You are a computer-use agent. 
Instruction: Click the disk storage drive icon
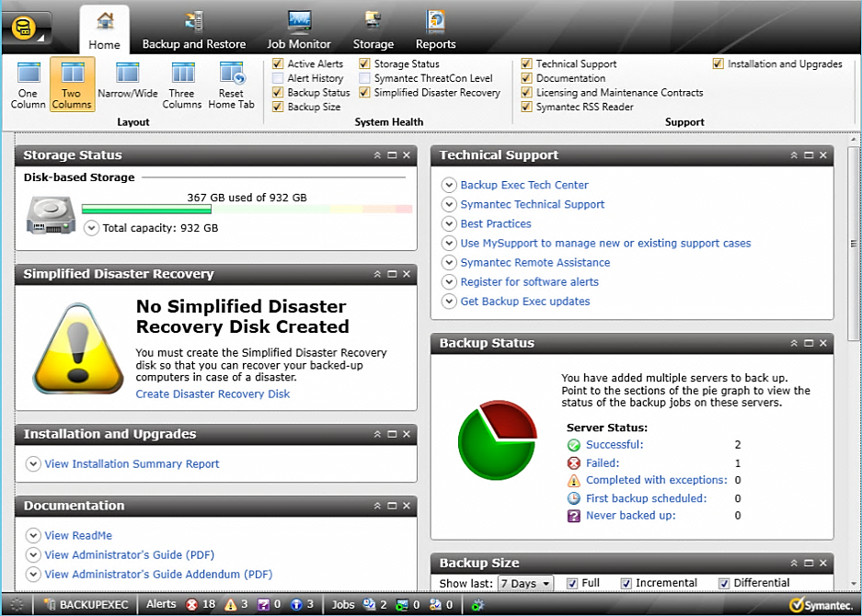[x=50, y=215]
